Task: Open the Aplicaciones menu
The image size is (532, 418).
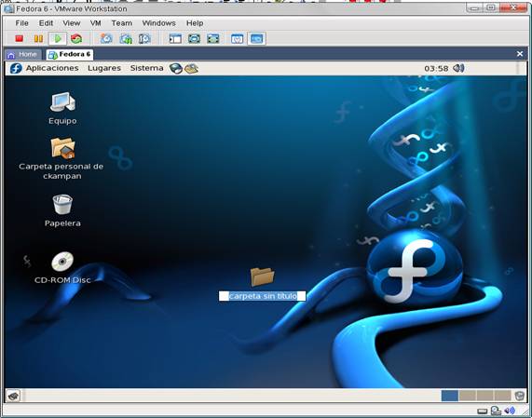Action: [x=52, y=68]
